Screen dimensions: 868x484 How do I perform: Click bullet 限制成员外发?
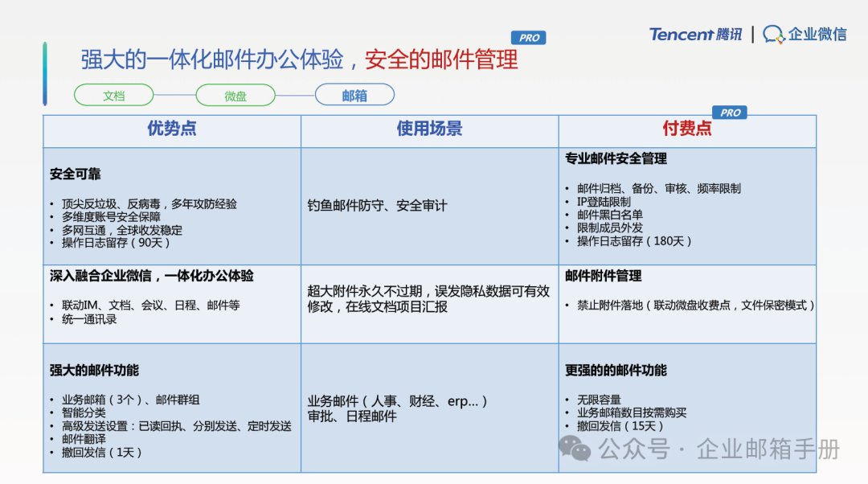[609, 228]
